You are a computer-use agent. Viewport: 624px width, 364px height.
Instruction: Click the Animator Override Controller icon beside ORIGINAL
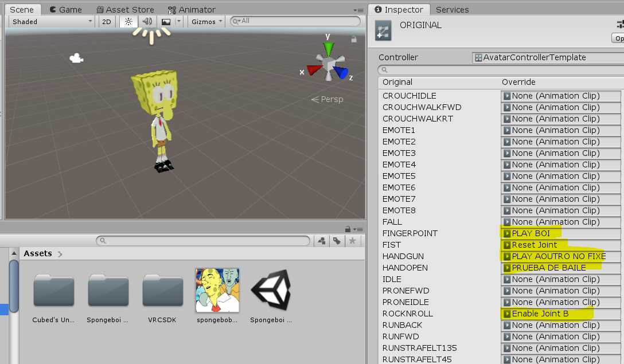pos(383,30)
